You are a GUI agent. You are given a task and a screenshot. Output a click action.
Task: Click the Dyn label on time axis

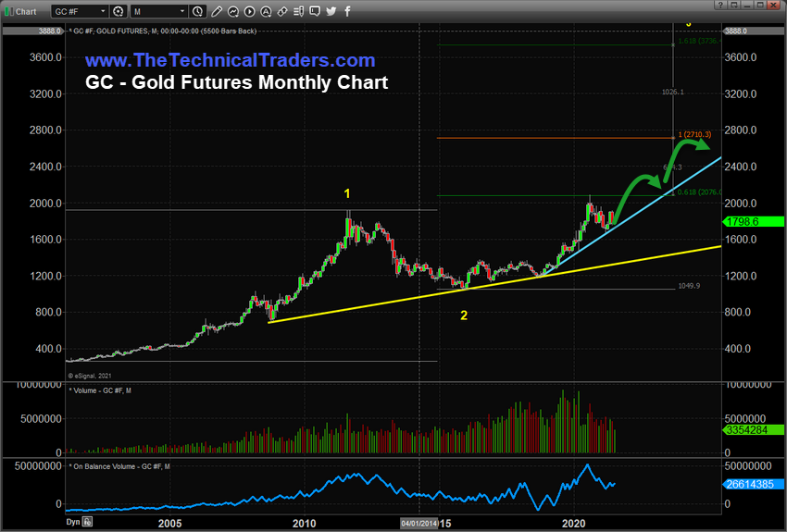(x=73, y=522)
